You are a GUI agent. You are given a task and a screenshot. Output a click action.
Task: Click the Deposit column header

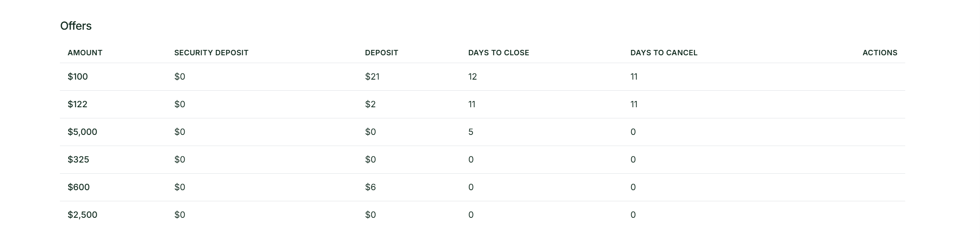click(381, 53)
